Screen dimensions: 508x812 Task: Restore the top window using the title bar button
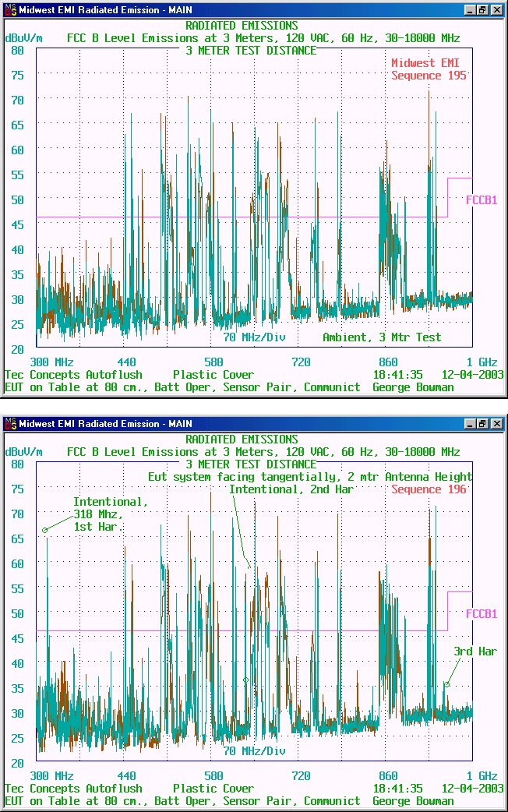pos(482,10)
